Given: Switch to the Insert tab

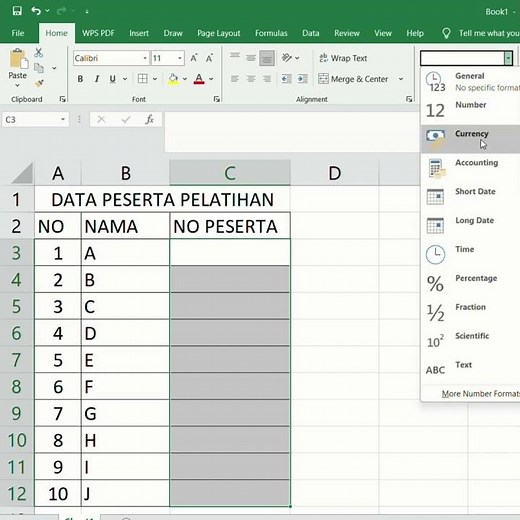Looking at the screenshot, I should (x=139, y=33).
